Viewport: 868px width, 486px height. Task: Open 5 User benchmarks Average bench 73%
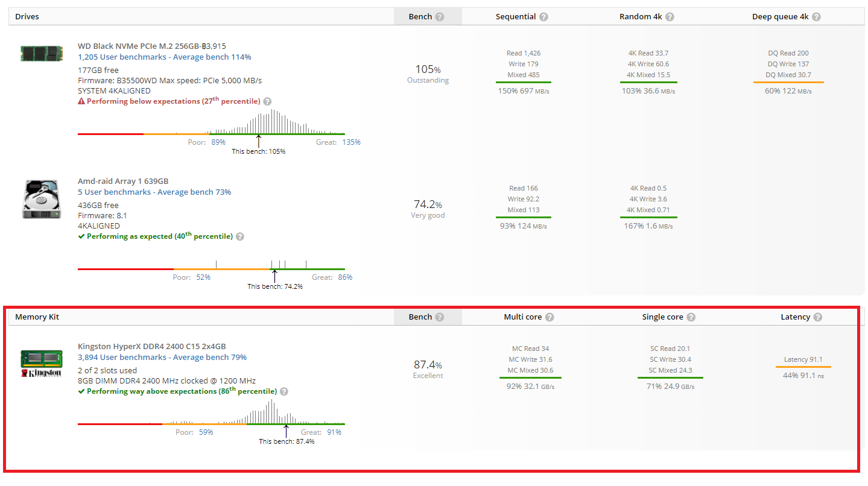point(154,192)
